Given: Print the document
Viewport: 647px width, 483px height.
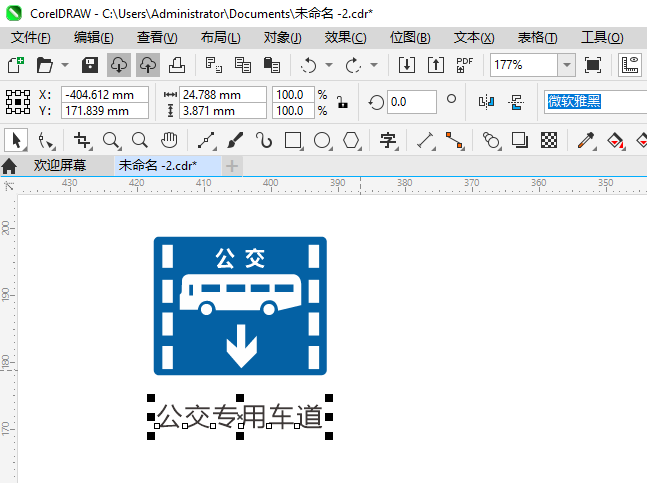Looking at the screenshot, I should pos(177,65).
